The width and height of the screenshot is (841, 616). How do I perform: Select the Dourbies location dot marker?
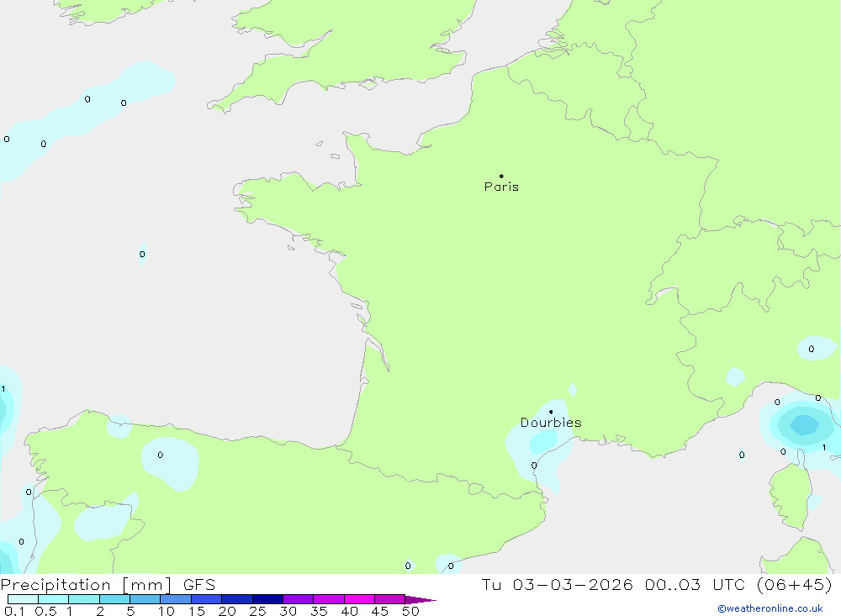pos(551,412)
